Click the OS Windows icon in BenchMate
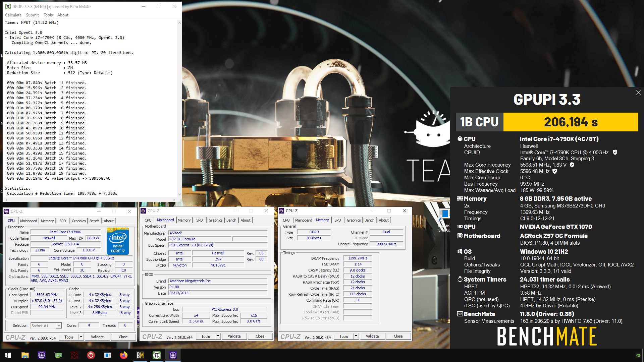Viewport: 644px width, 362px height. [x=460, y=251]
